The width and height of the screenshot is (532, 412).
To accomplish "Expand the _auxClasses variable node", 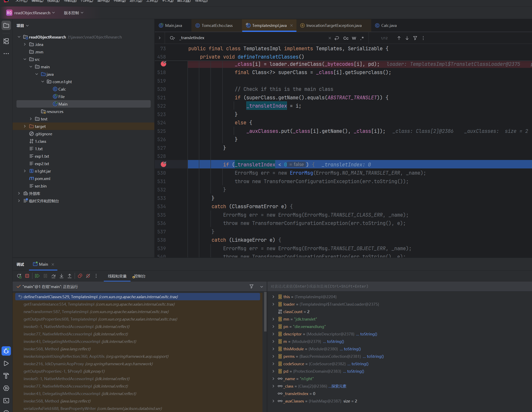I will click(273, 401).
